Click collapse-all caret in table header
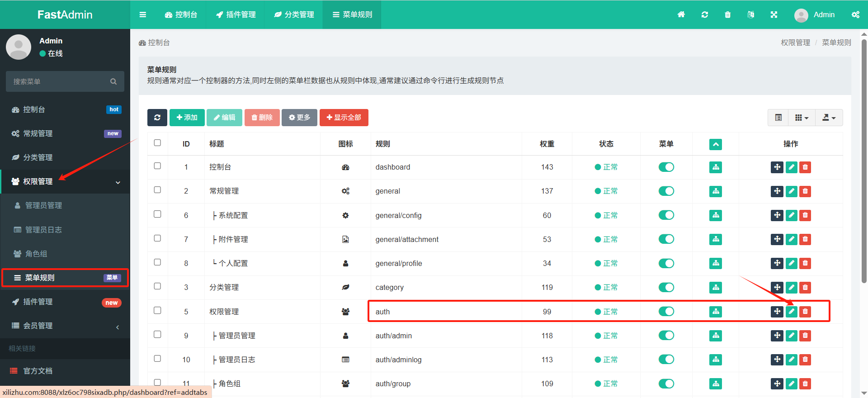 pos(716,144)
